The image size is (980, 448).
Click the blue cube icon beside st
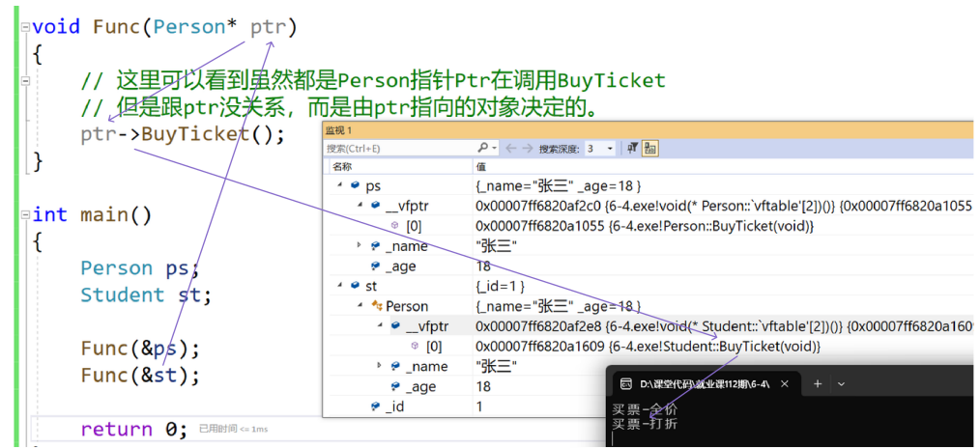click(355, 286)
